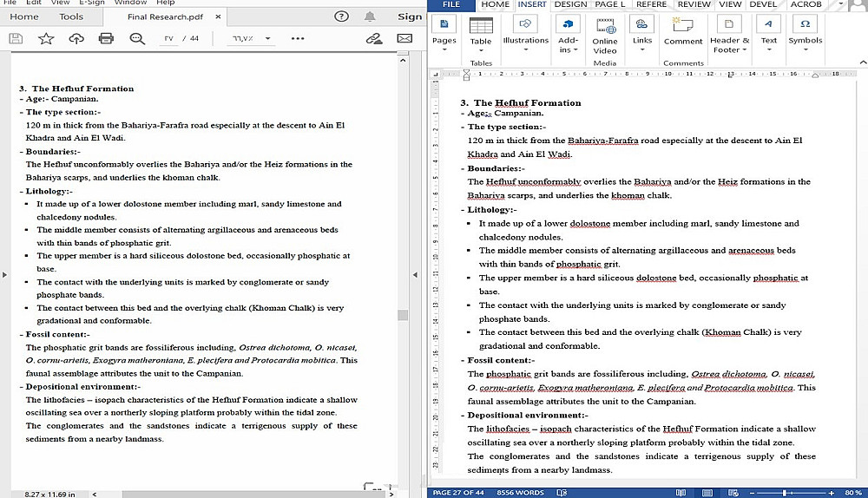Viewport: 868px width, 498px height.
Task: Click the Sign In button in Acrobat
Action: pos(410,16)
